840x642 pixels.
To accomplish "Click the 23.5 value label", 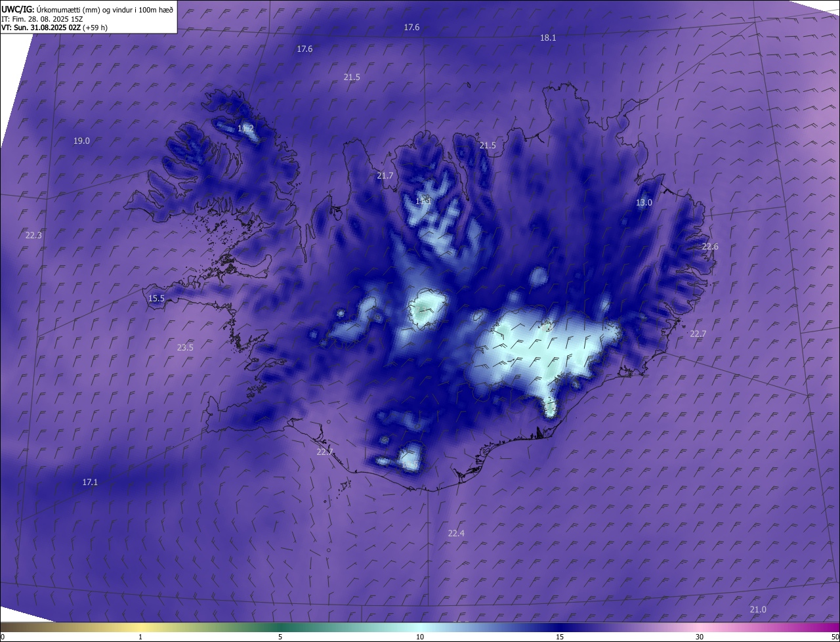I will pos(185,348).
